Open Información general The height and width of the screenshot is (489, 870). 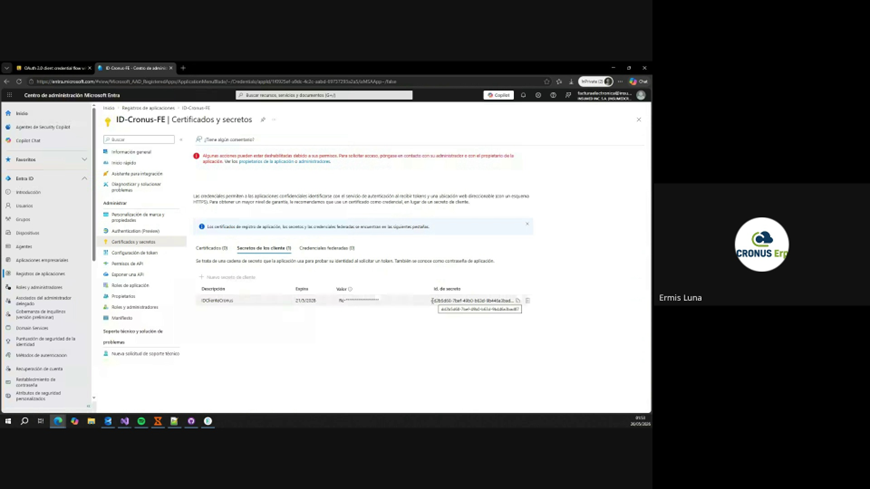[x=131, y=152]
